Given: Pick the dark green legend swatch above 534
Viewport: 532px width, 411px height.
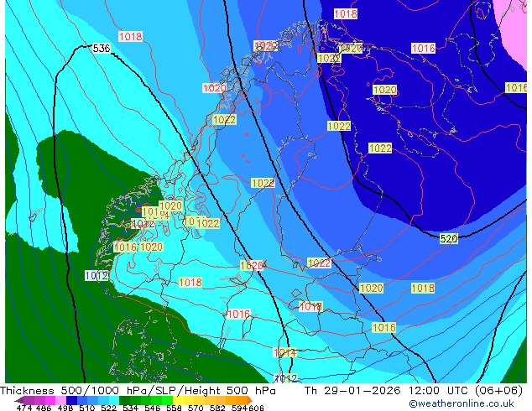Looking at the screenshot, I should tap(124, 400).
